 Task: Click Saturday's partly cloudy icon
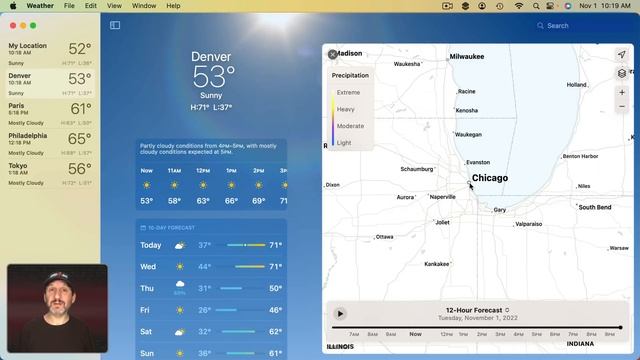click(x=180, y=332)
